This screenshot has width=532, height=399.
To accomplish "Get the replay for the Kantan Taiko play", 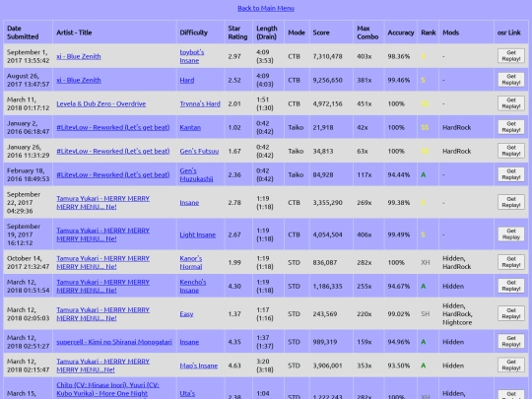I will point(511,127).
